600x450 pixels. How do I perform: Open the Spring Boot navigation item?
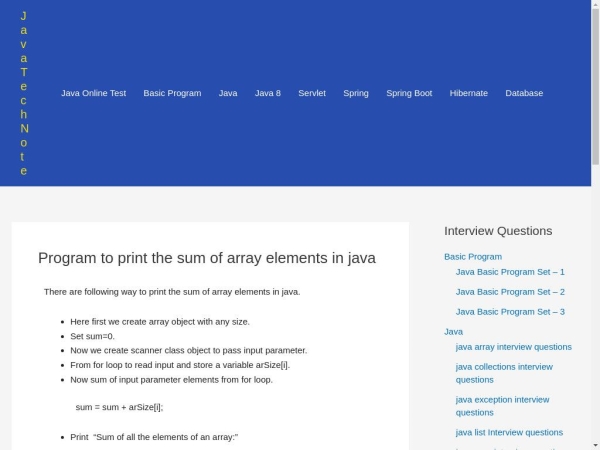409,93
